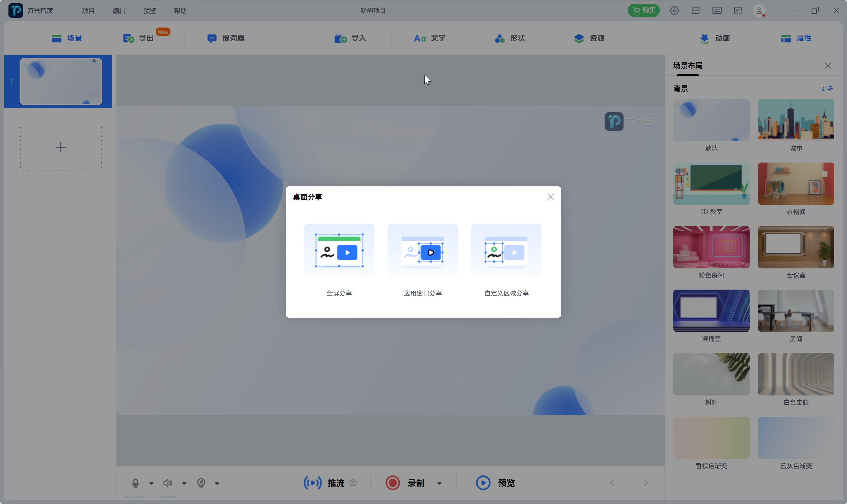Select the 导入 import tool
Image resolution: width=847 pixels, height=504 pixels.
click(350, 38)
